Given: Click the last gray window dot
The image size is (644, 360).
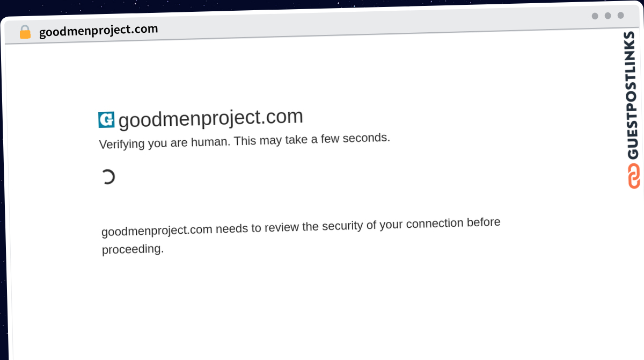Looking at the screenshot, I should [620, 15].
